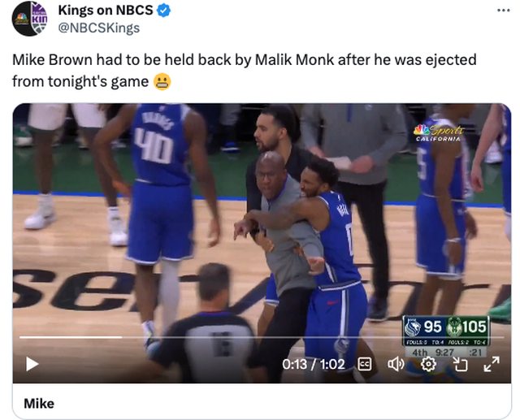The width and height of the screenshot is (520, 420).
Task: Click the video frame thumbnail
Action: click(262, 219)
